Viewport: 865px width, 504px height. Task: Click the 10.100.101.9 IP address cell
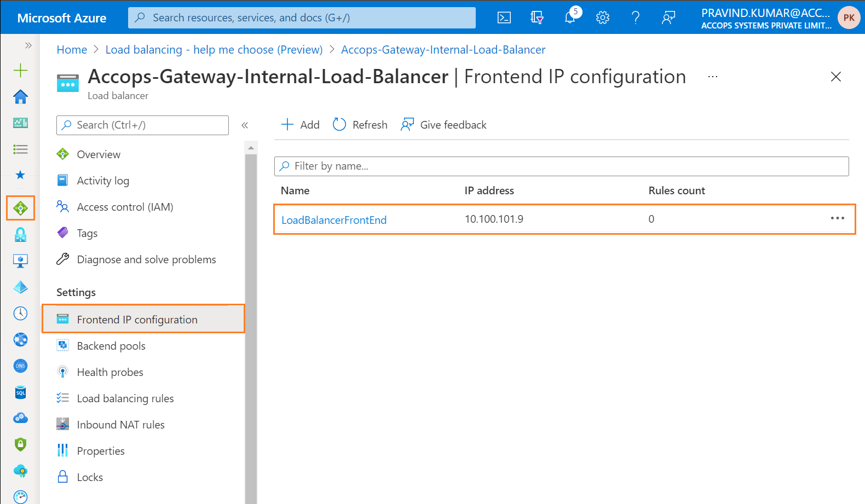pos(494,219)
